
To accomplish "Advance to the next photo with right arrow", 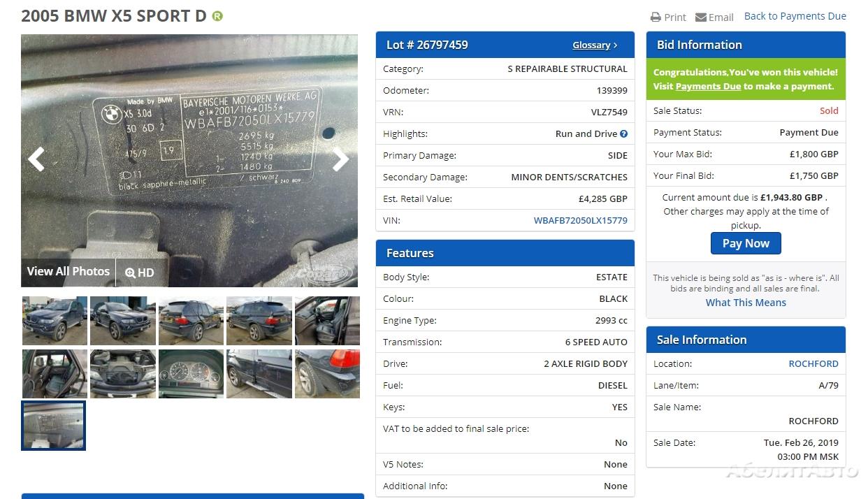I will (x=340, y=159).
